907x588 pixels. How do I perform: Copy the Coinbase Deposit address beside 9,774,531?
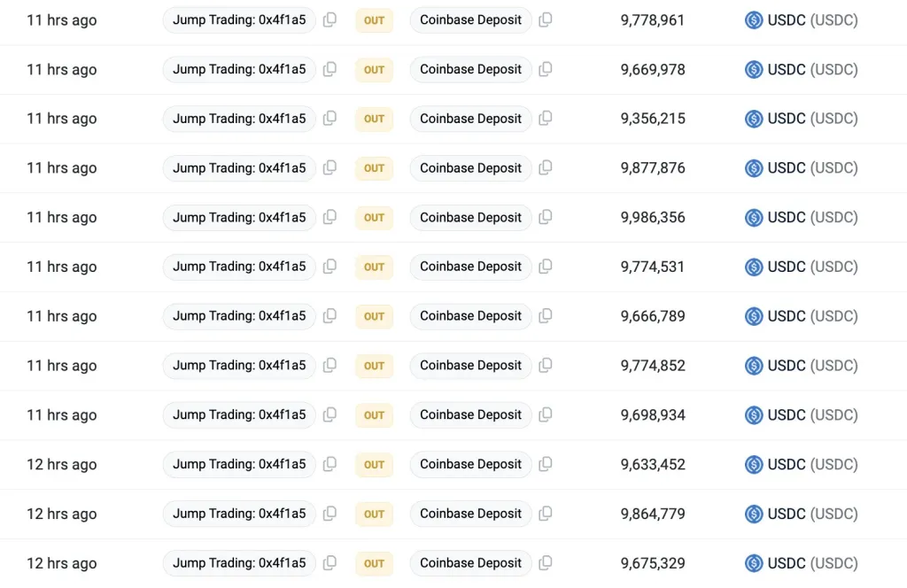pos(546,267)
